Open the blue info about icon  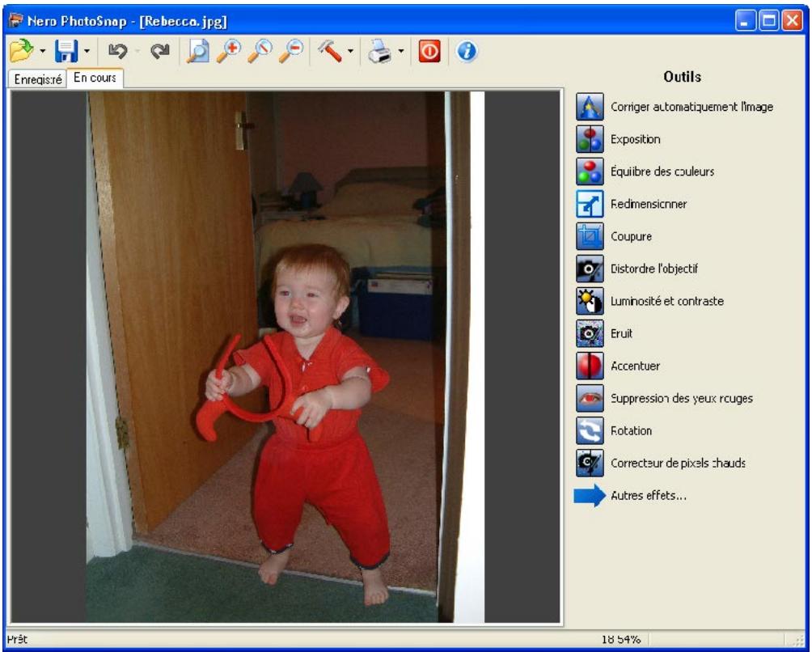(467, 51)
